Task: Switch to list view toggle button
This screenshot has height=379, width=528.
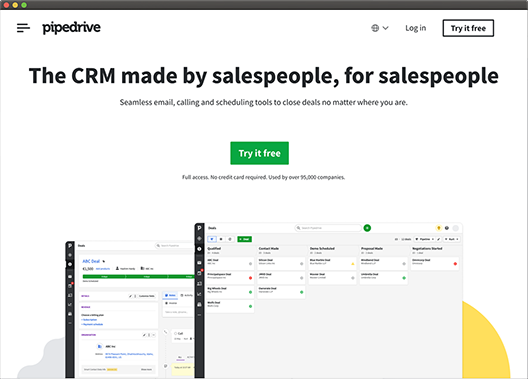Action: coord(221,239)
